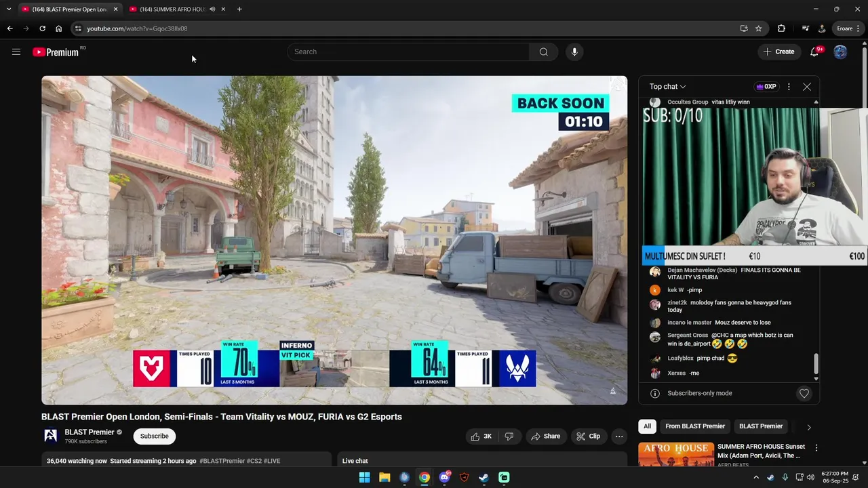
Task: Dislike the video with thumbs down
Action: point(509,436)
